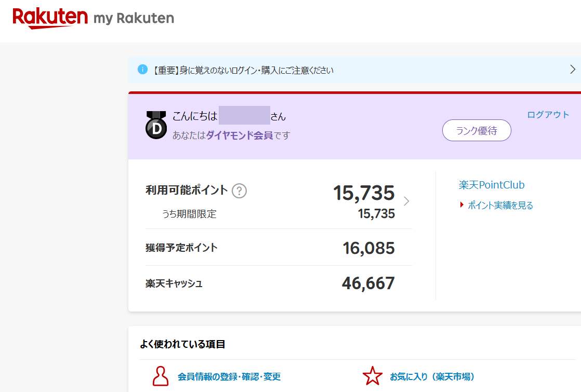Click the ランク優待 button
The width and height of the screenshot is (581, 392).
[477, 130]
